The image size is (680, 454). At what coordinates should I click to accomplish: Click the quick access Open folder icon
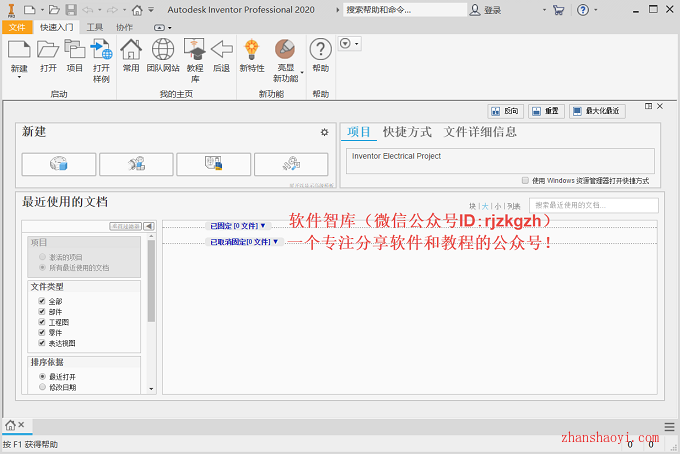pyautogui.click(x=54, y=10)
